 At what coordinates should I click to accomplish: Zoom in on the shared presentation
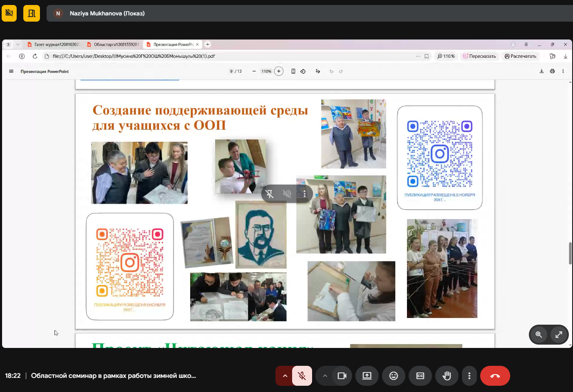[x=539, y=335]
